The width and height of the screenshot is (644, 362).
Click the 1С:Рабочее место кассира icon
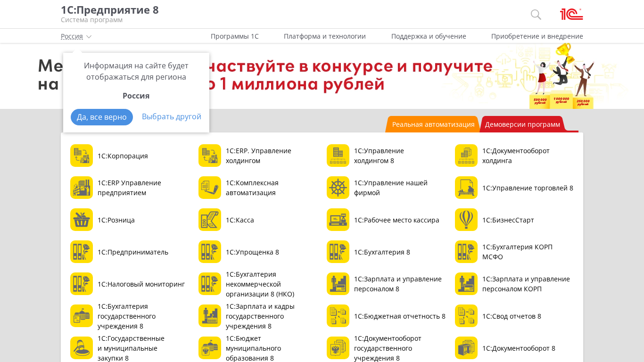[x=338, y=220]
